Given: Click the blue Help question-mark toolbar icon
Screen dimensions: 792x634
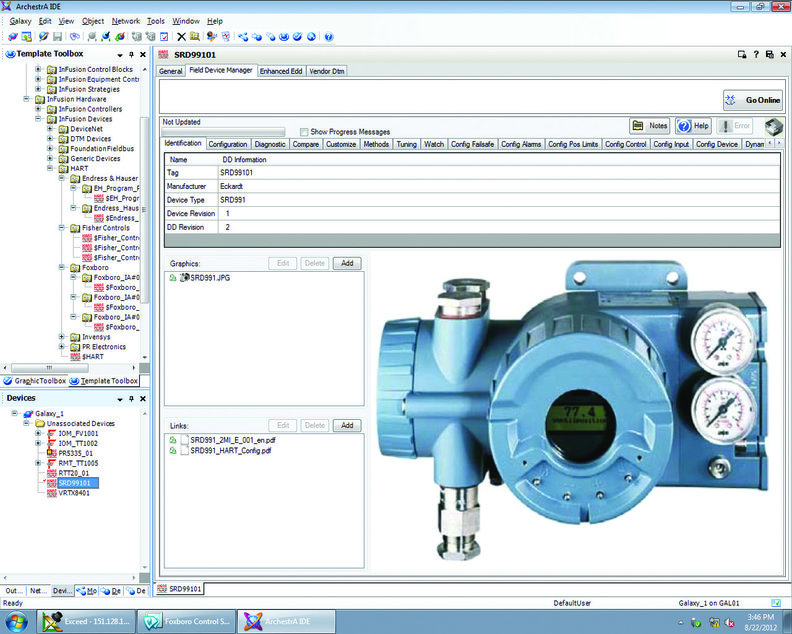Looking at the screenshot, I should [329, 36].
